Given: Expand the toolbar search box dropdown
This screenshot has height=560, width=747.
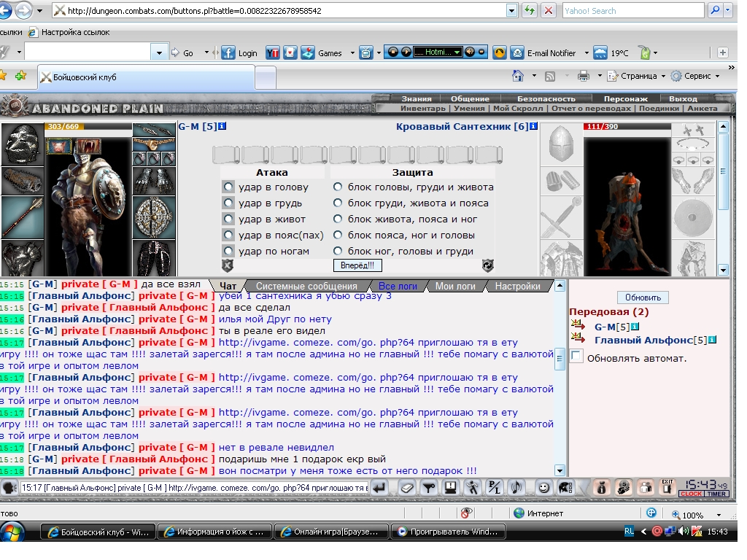Looking at the screenshot, I should pos(159,52).
